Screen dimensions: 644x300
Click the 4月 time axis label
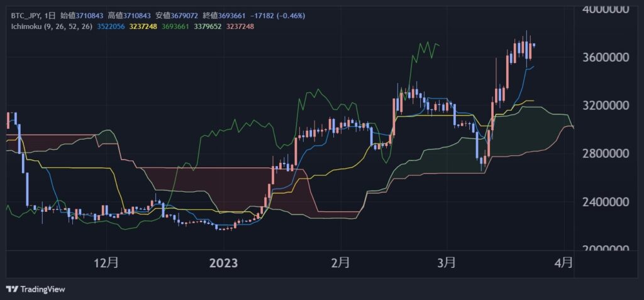(563, 263)
